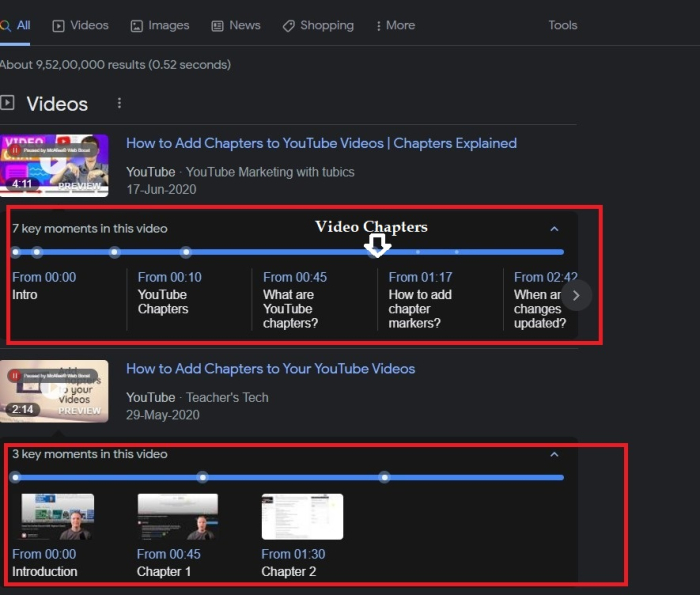
Task: Jump to 'From 01:30' Chapter 2
Action: coord(293,563)
